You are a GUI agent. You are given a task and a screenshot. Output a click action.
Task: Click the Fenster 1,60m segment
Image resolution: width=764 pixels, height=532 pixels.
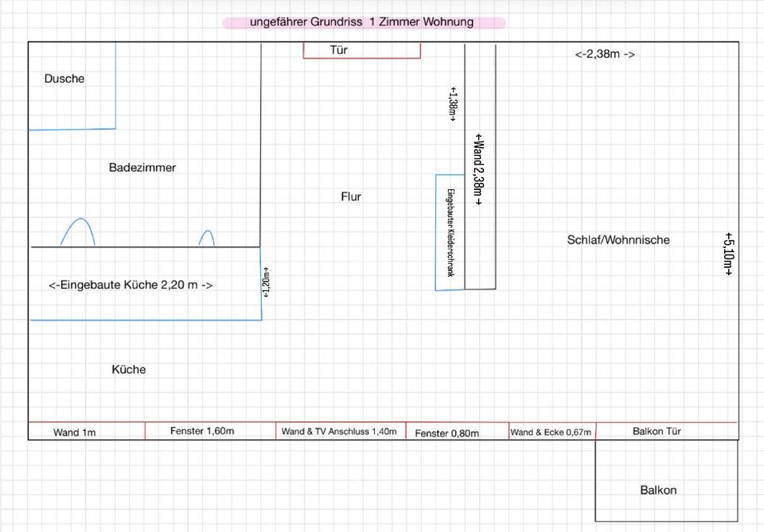click(x=202, y=431)
